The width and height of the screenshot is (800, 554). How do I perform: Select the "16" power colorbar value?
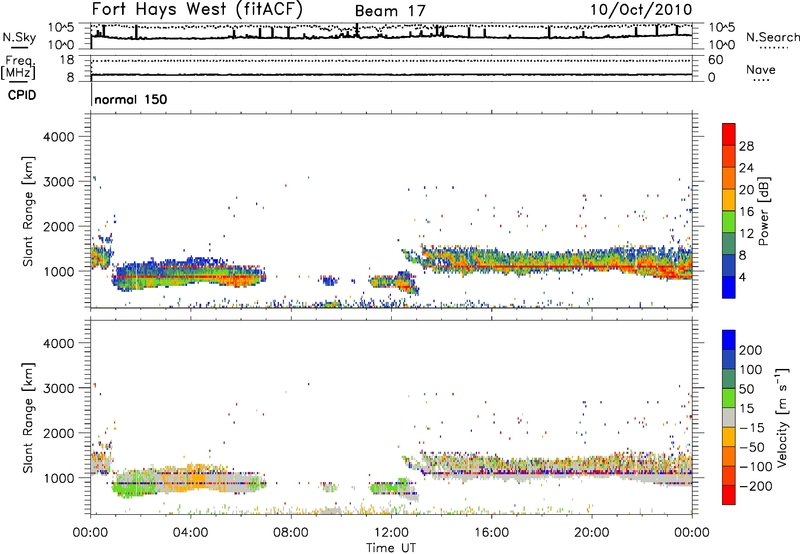coord(746,212)
